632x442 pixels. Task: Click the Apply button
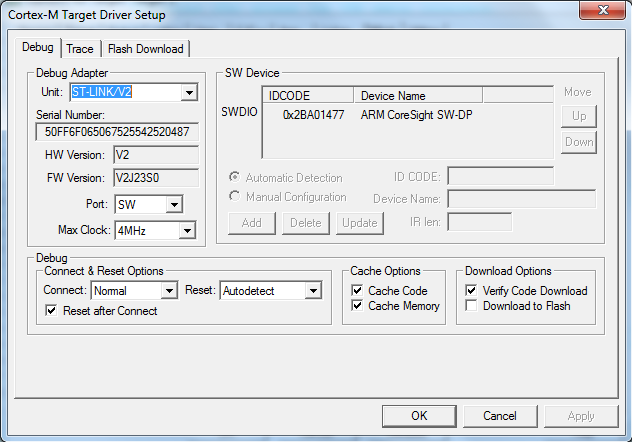(x=581, y=416)
